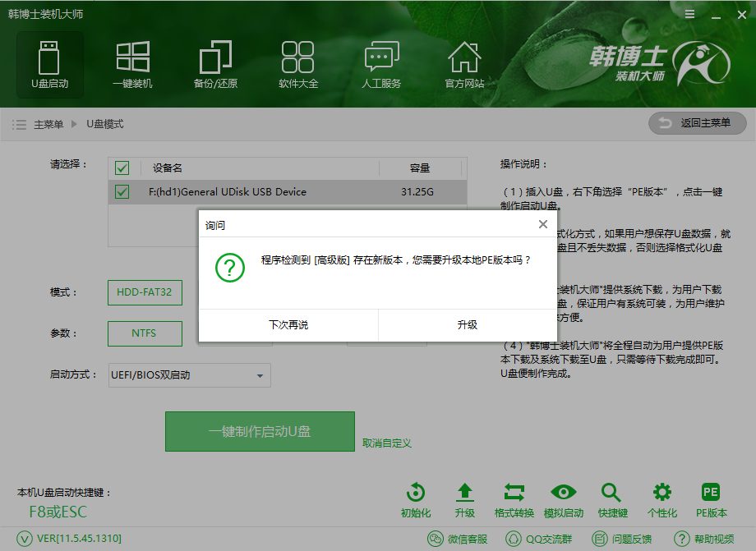This screenshot has width=756, height=551.
Task: Open the NTFS parameter selector
Action: 145,333
